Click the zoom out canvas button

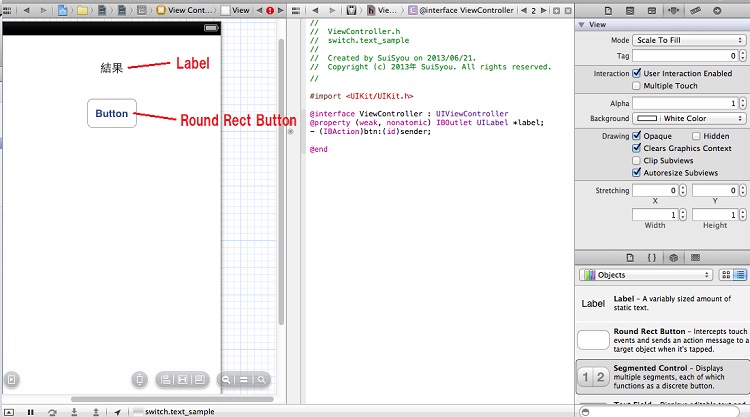[228, 380]
